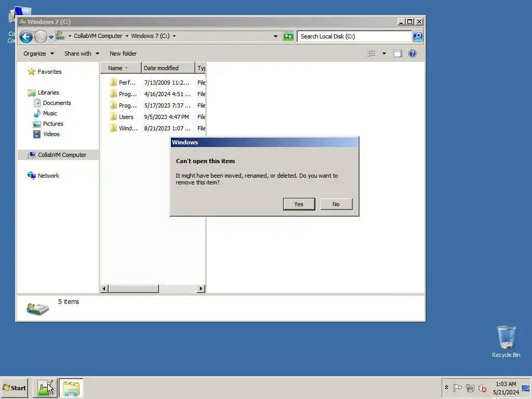This screenshot has width=532, height=399.
Task: Open address bar previous locations dropdown
Action: 275,36
